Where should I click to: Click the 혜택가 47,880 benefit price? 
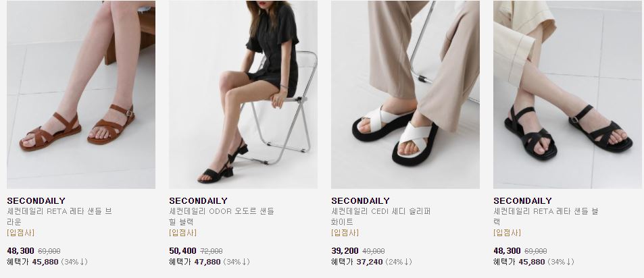[x=195, y=262]
